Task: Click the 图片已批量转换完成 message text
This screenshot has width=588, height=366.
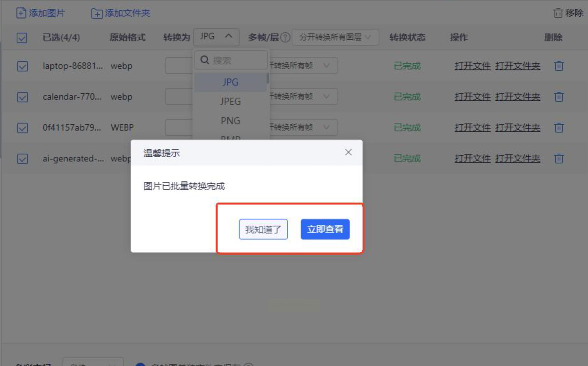Action: coord(184,186)
